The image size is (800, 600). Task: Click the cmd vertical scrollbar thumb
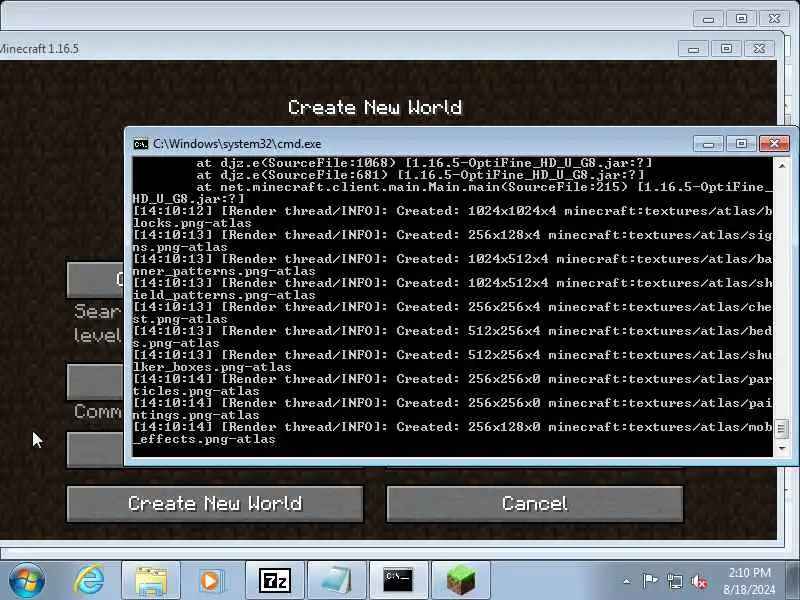tap(782, 429)
